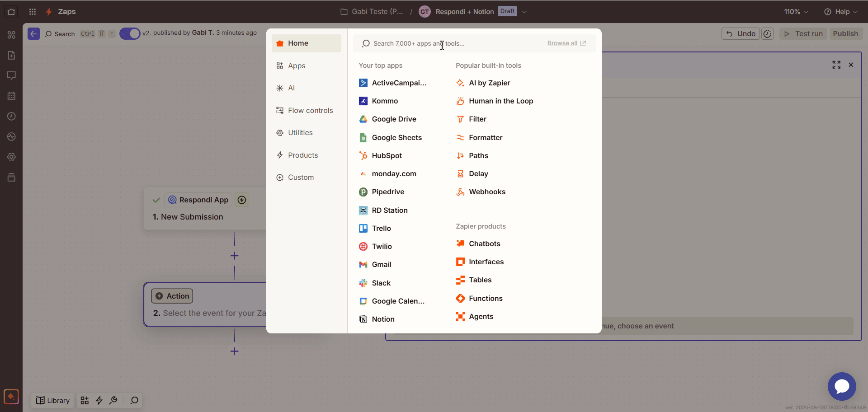
Task: Choose the HubSpot app
Action: point(381,156)
